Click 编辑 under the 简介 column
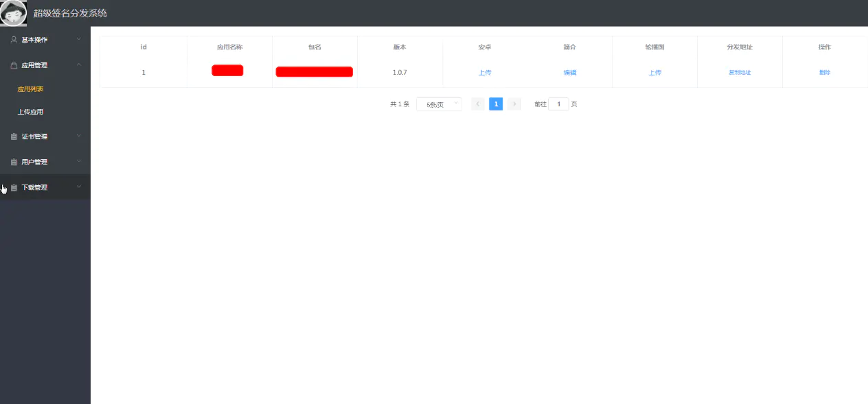The height and width of the screenshot is (404, 868). tap(569, 71)
